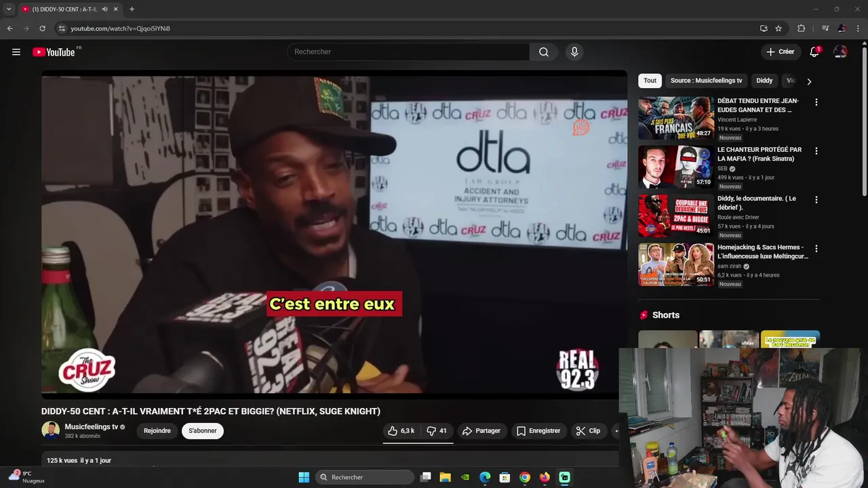
Task: Open options for the Homejacking video
Action: pos(816,249)
